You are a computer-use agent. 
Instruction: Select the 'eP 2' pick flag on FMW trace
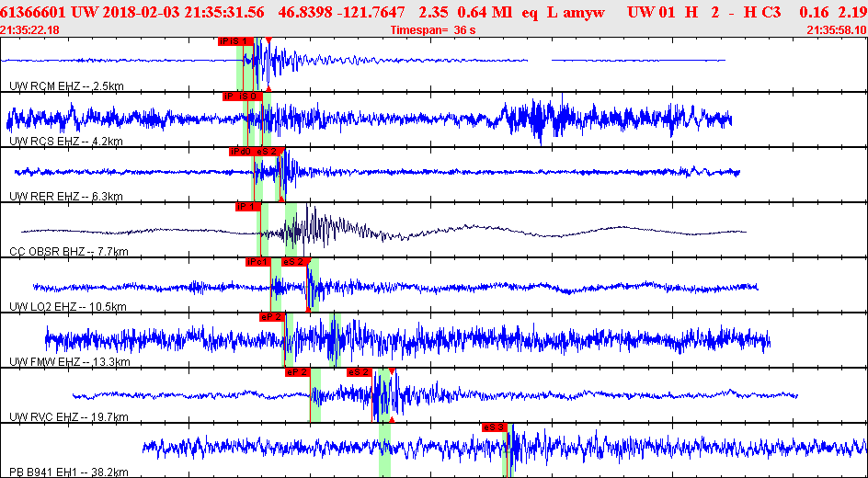click(272, 317)
